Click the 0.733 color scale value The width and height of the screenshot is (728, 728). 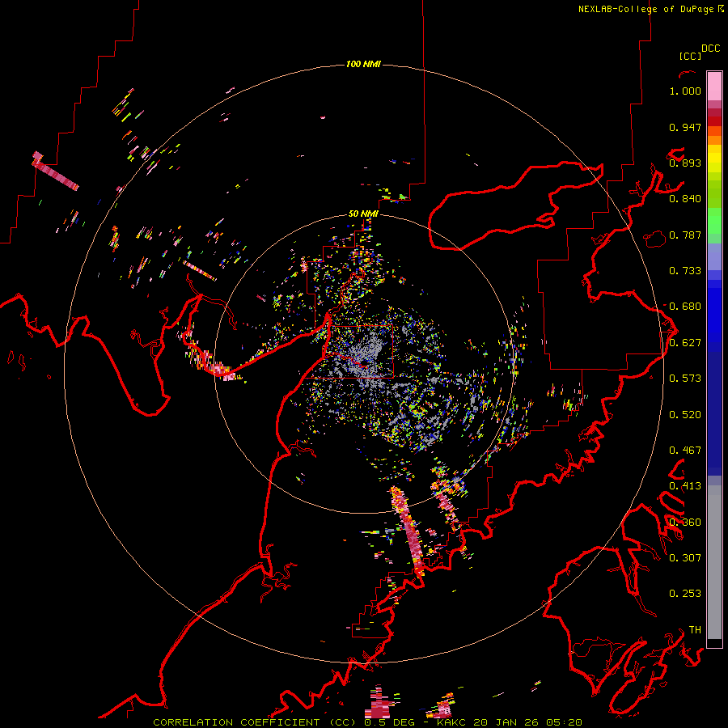click(685, 271)
